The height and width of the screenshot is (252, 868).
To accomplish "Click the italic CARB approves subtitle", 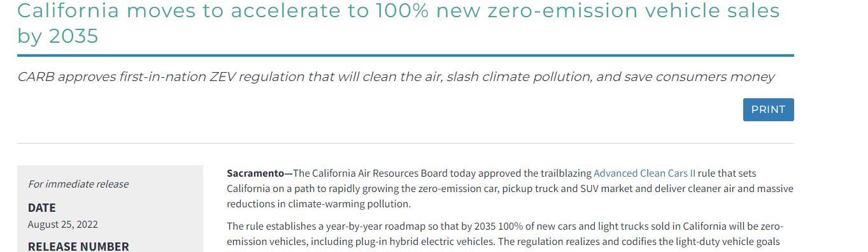I will click(x=395, y=77).
